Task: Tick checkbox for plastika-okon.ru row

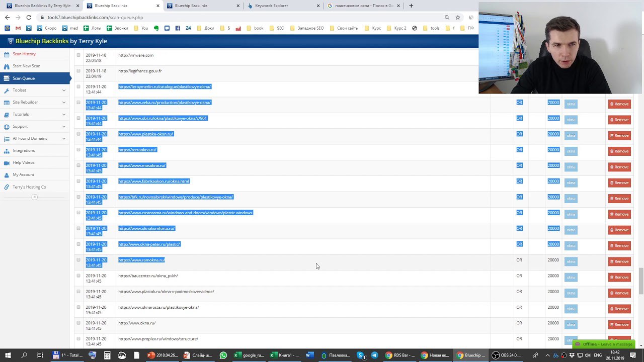Action: click(x=78, y=134)
